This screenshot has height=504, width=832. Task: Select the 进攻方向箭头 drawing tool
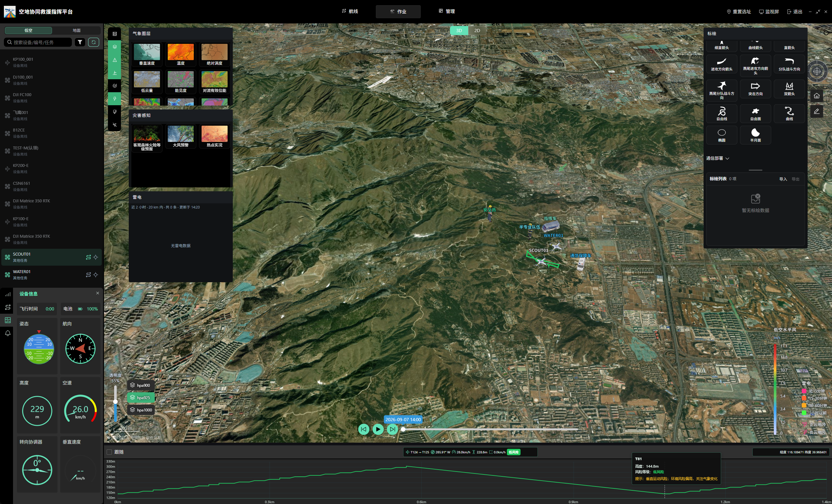(721, 64)
